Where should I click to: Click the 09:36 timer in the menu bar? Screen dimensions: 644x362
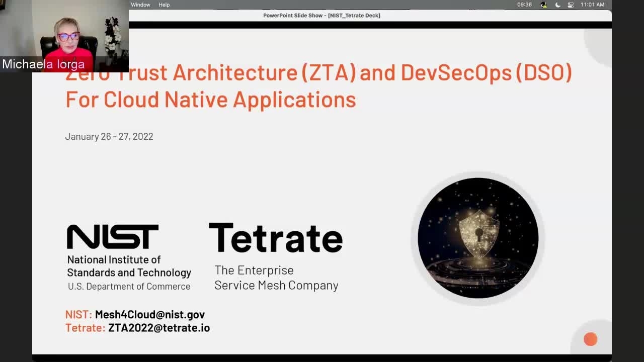coord(524,5)
